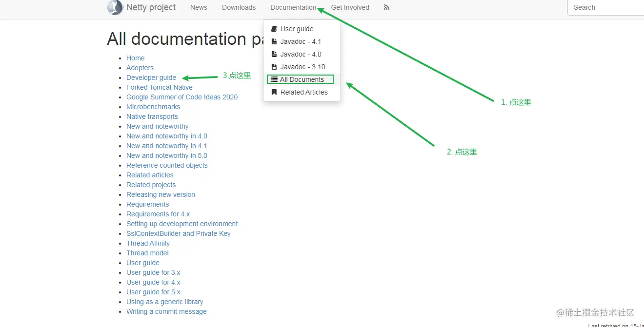Visit the Forked Tomcat Native page

pyautogui.click(x=160, y=87)
